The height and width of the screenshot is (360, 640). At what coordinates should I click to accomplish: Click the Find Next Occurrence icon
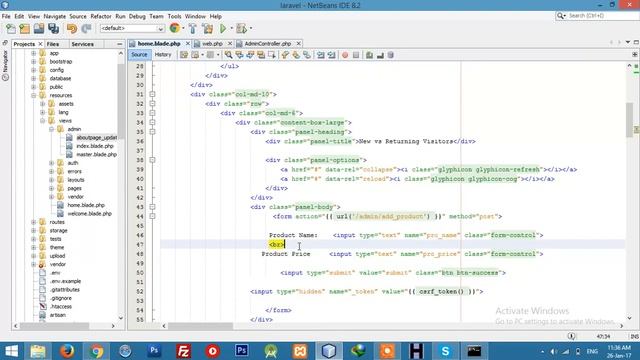tap(250, 55)
